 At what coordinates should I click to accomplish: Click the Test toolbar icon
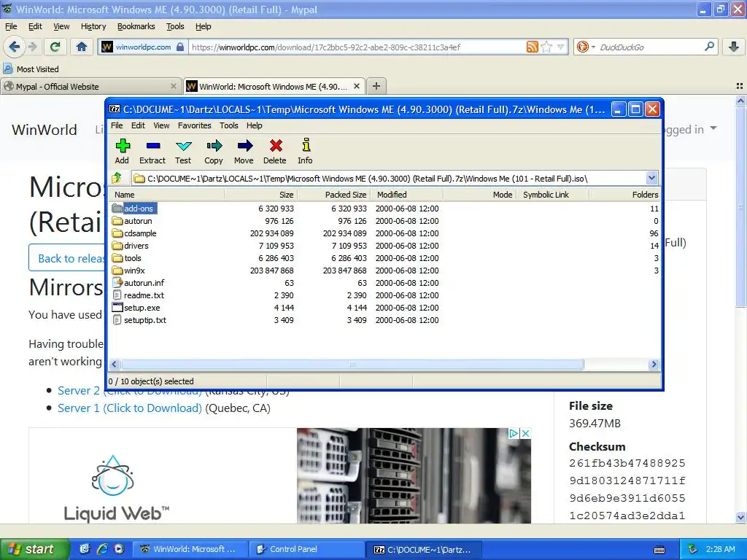pyautogui.click(x=183, y=151)
